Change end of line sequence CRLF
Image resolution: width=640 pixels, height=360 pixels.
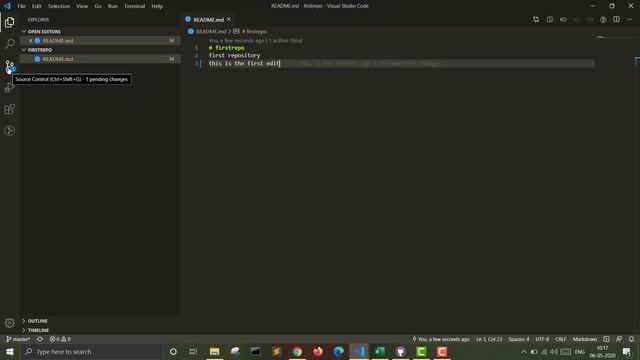(560, 339)
